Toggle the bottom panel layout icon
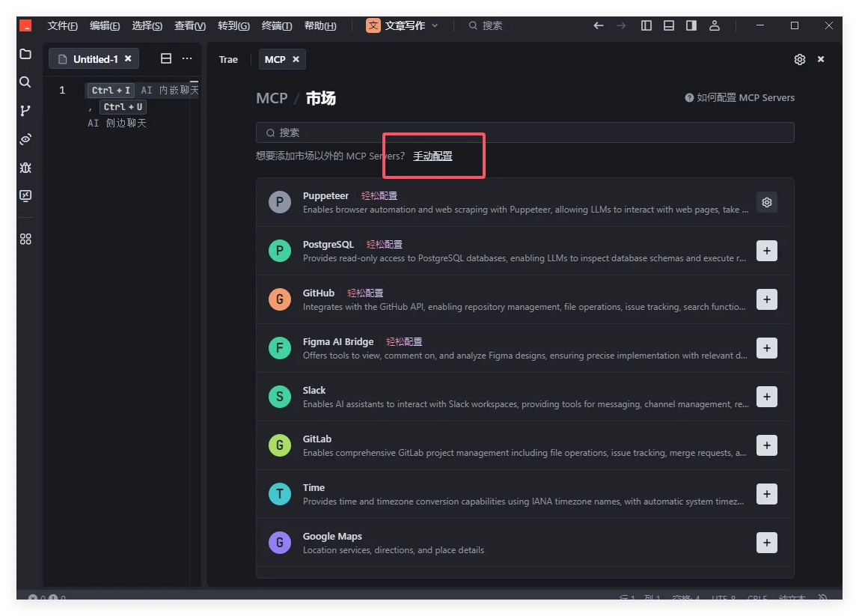 tap(669, 25)
